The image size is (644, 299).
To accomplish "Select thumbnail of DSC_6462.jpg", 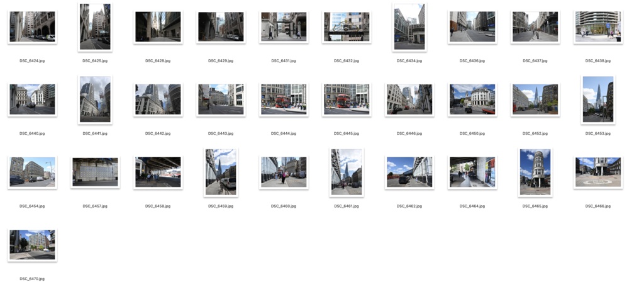I will [x=409, y=172].
